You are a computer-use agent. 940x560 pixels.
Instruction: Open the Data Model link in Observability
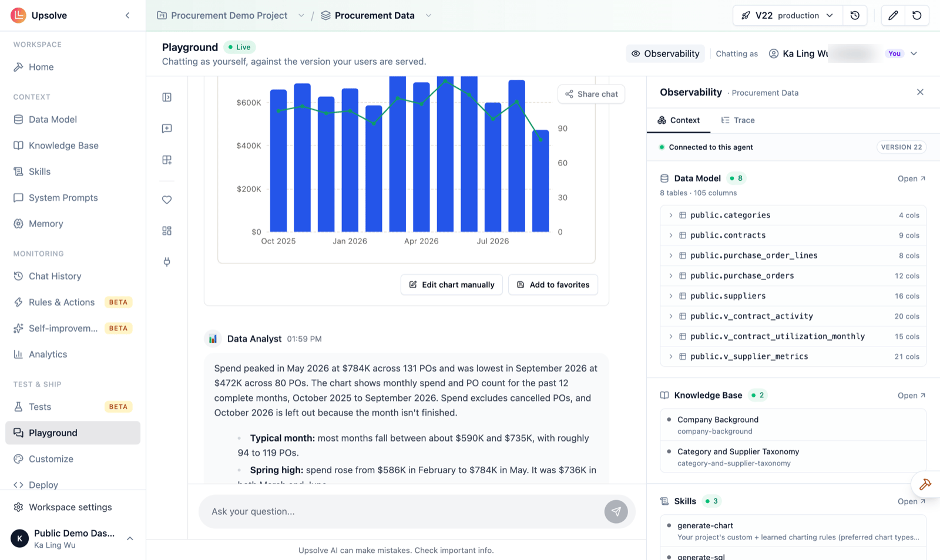(x=911, y=178)
